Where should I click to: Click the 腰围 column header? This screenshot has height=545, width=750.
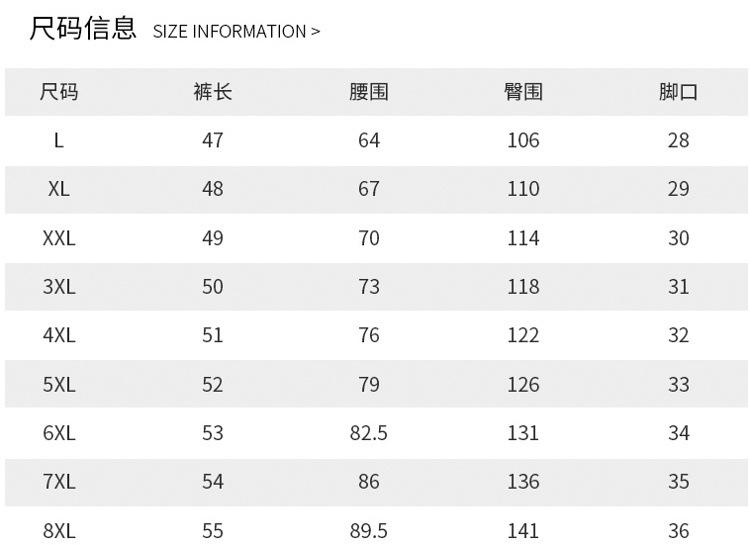368,92
